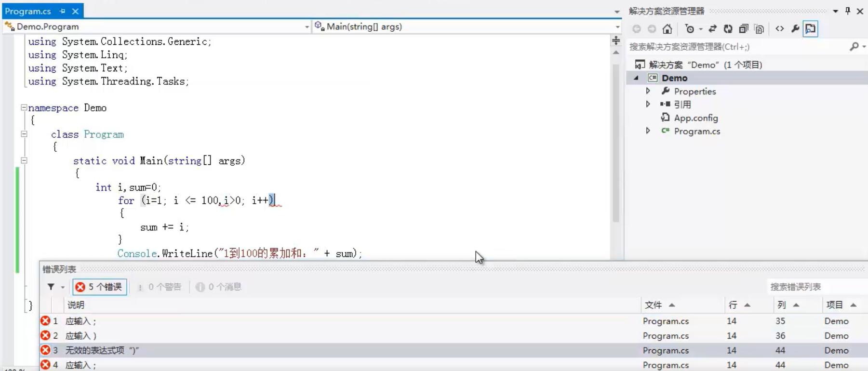868x371 pixels.
Task: Expand the Properties node
Action: click(x=648, y=91)
